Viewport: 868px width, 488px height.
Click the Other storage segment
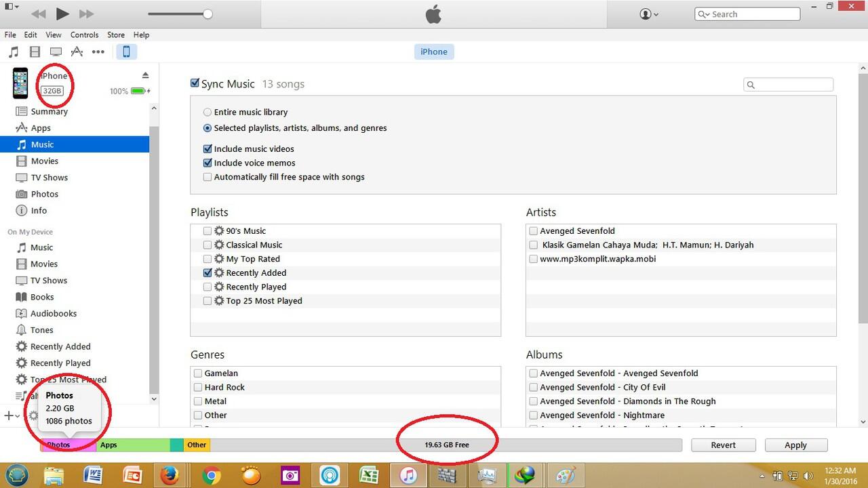pyautogui.click(x=197, y=445)
